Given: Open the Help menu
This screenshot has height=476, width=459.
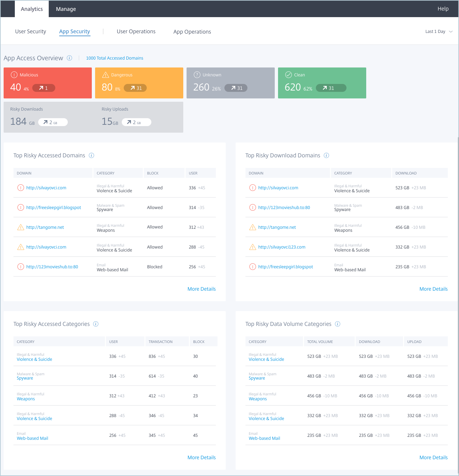Looking at the screenshot, I should pos(443,9).
